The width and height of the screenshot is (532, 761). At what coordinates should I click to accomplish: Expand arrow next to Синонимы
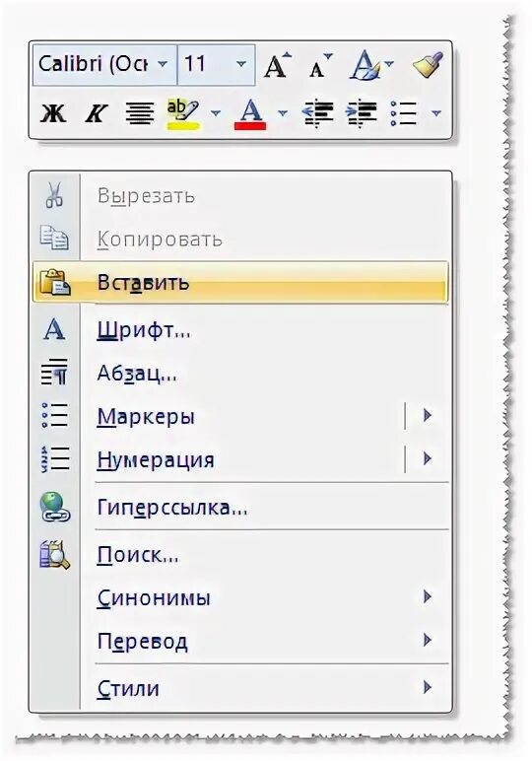[428, 597]
